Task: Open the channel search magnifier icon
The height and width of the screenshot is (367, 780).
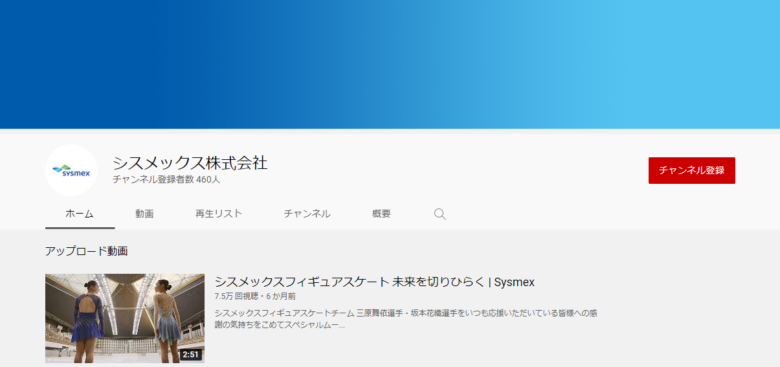Action: tap(440, 214)
